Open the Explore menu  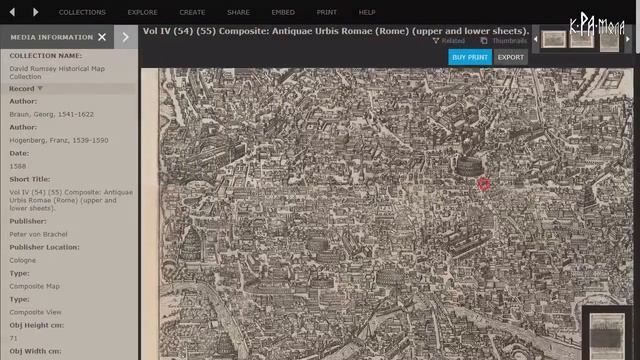pos(142,12)
